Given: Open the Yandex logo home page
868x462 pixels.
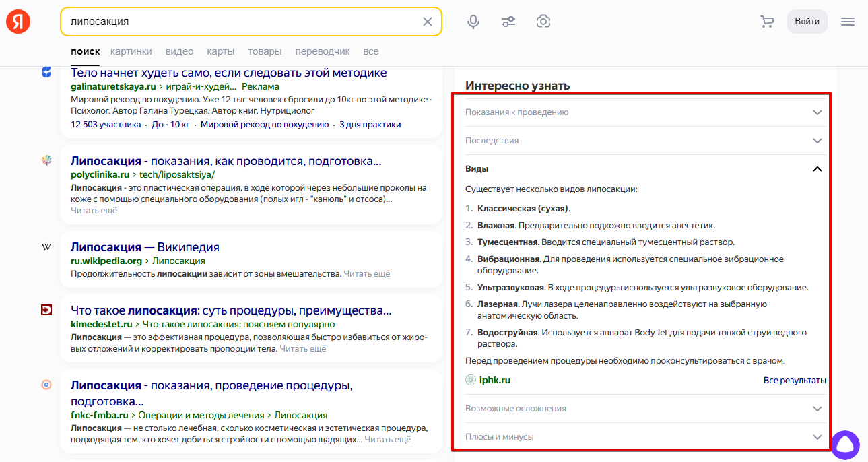Looking at the screenshot, I should 18,22.
